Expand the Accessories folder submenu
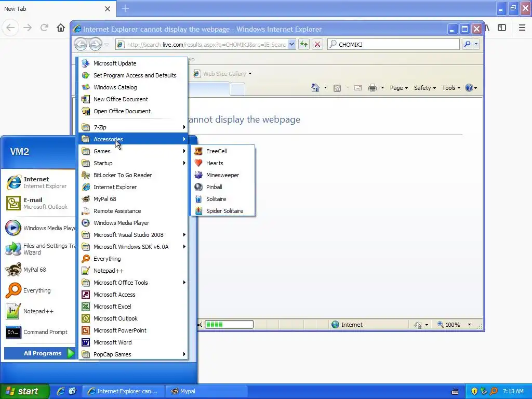 click(133, 139)
